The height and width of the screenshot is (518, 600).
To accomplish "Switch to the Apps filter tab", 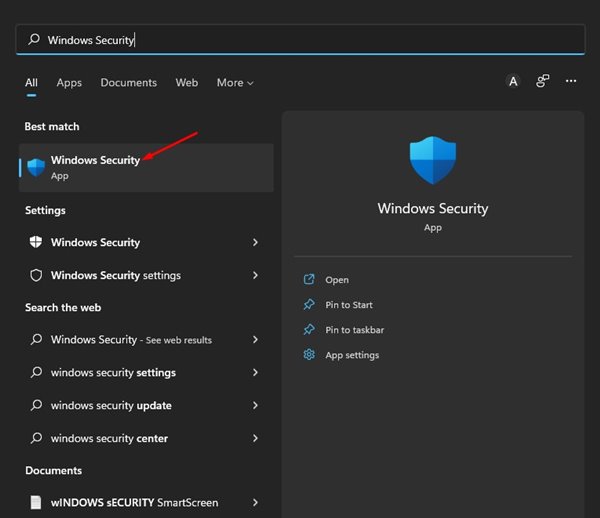I will click(69, 83).
